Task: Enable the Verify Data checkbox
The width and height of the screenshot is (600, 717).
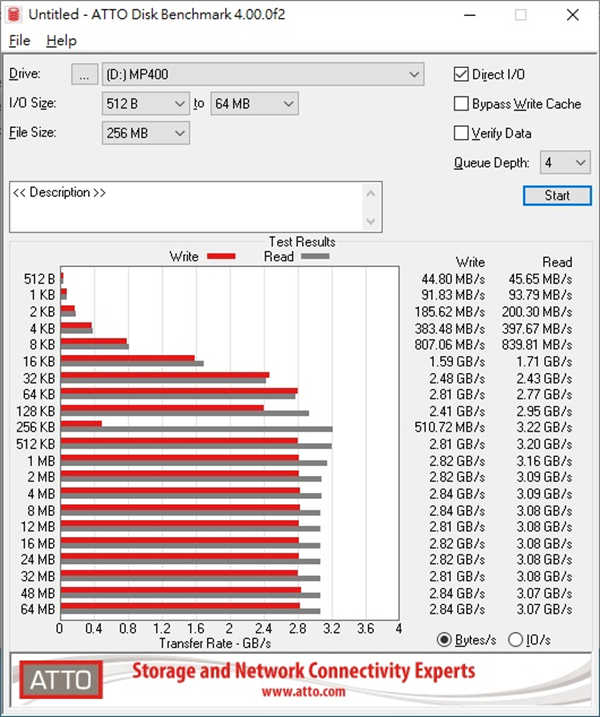Action: (461, 133)
